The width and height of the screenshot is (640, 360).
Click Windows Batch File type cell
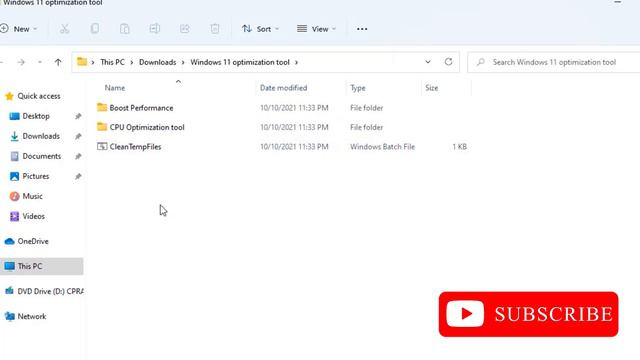[x=382, y=147]
